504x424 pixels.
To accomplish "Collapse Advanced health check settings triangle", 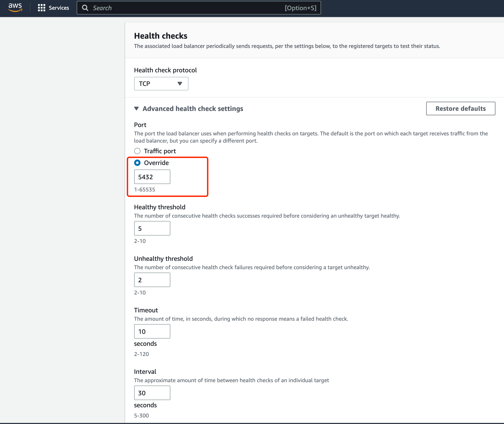I will click(x=136, y=108).
